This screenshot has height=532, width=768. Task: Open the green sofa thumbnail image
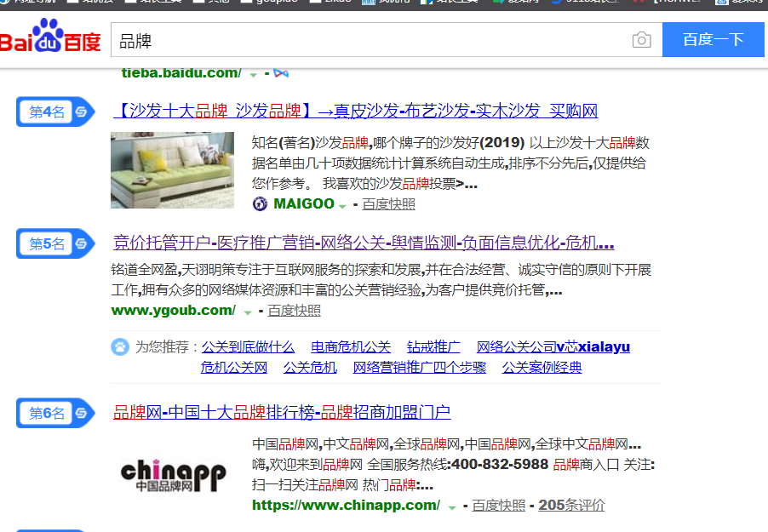click(172, 170)
